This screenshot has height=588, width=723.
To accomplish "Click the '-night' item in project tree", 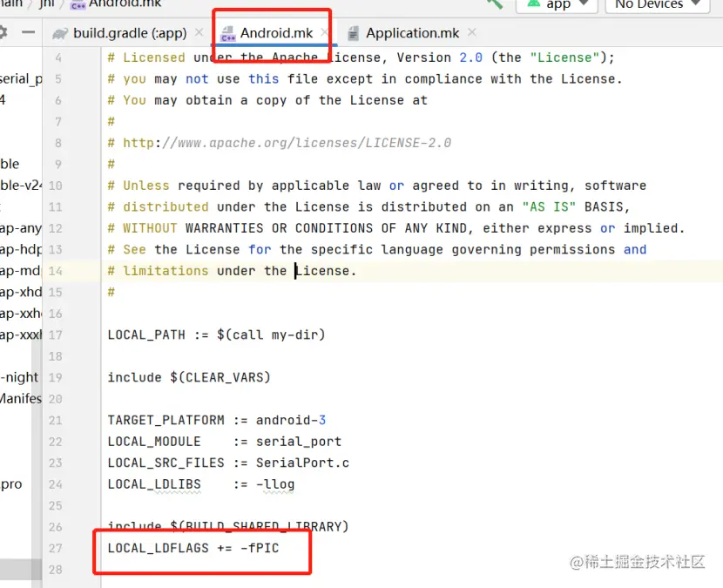I will click(x=19, y=377).
